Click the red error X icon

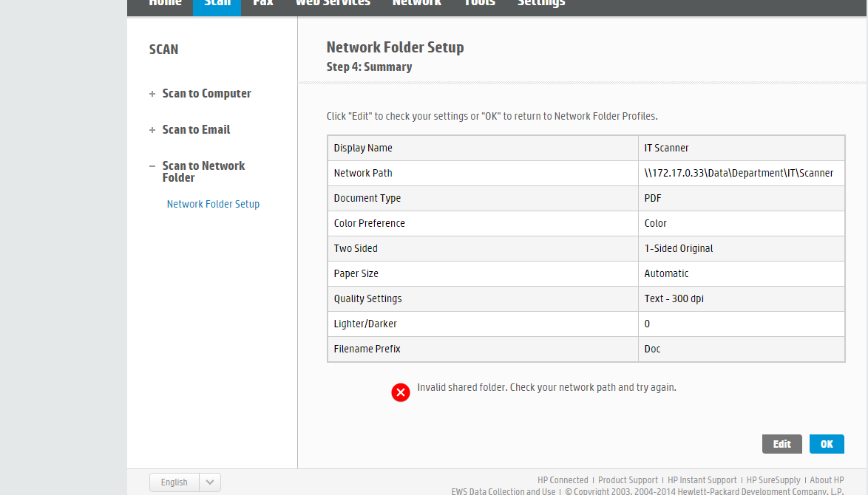click(401, 392)
